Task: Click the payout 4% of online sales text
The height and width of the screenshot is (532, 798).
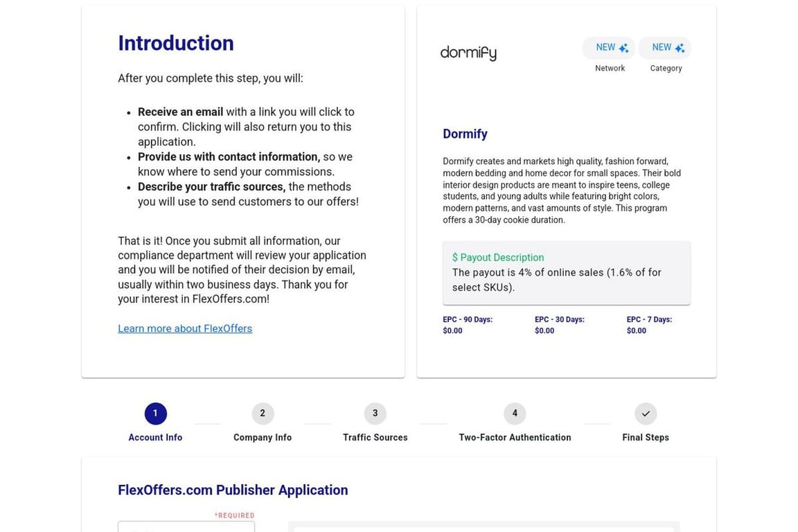Action: pyautogui.click(x=557, y=280)
